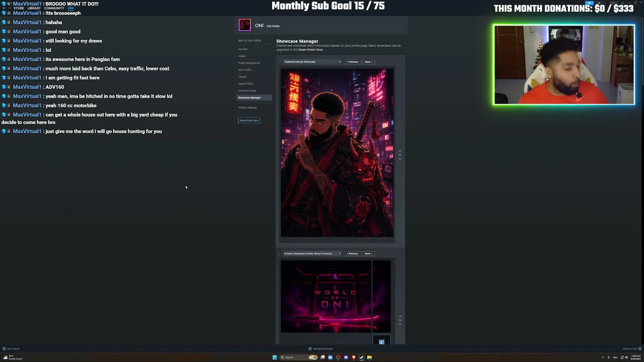Move the Featured Artwork Showcase up with arrow

(x=400, y=150)
